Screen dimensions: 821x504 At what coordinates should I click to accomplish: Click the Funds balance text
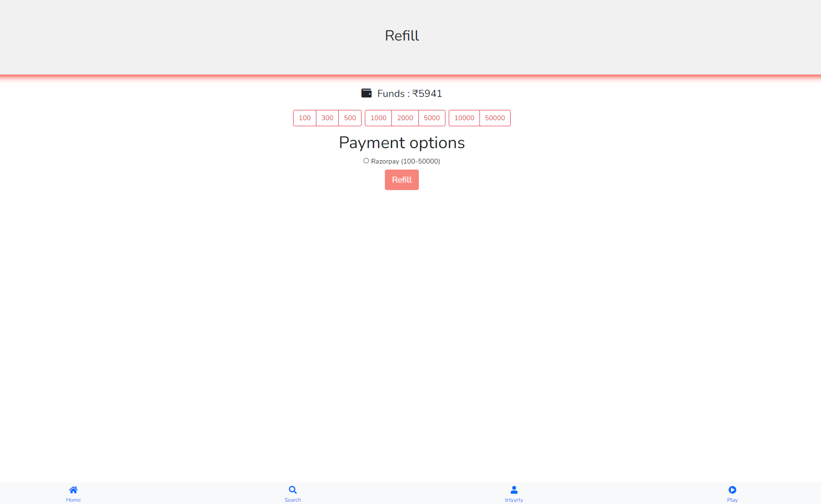[409, 94]
